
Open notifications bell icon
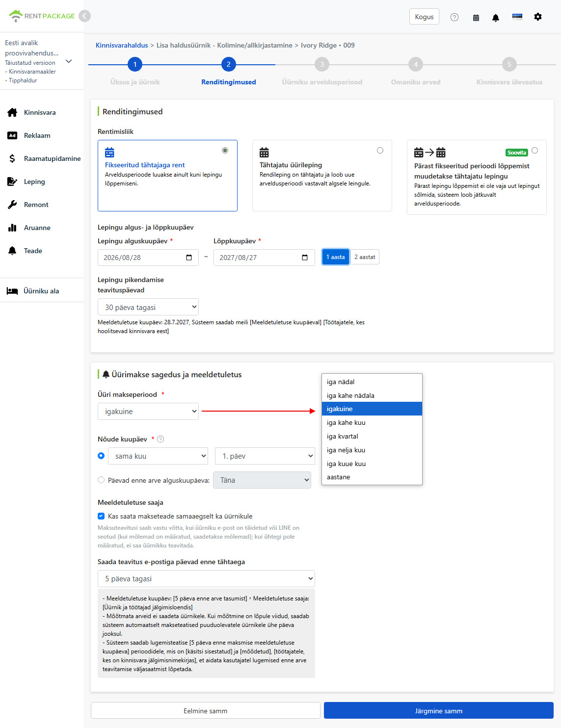(x=496, y=17)
